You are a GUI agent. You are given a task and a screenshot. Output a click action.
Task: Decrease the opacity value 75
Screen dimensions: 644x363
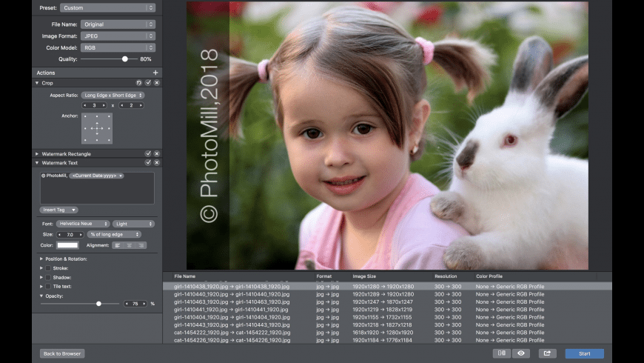tap(127, 304)
